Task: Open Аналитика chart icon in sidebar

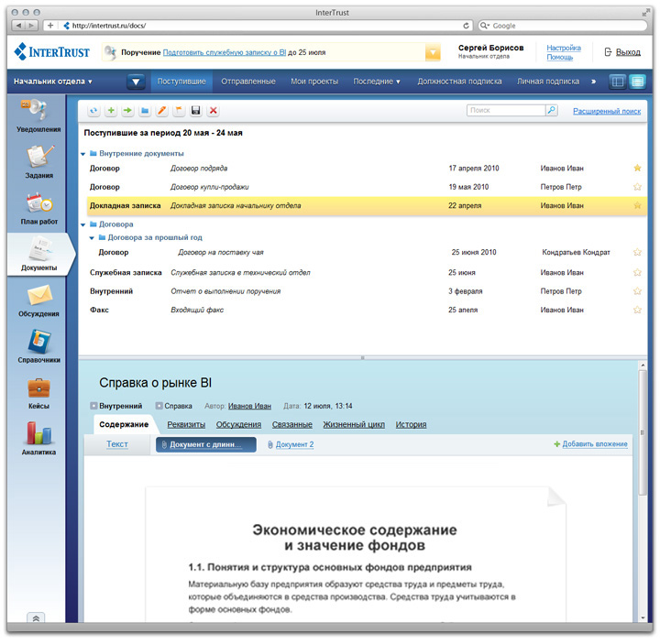Action: click(38, 437)
